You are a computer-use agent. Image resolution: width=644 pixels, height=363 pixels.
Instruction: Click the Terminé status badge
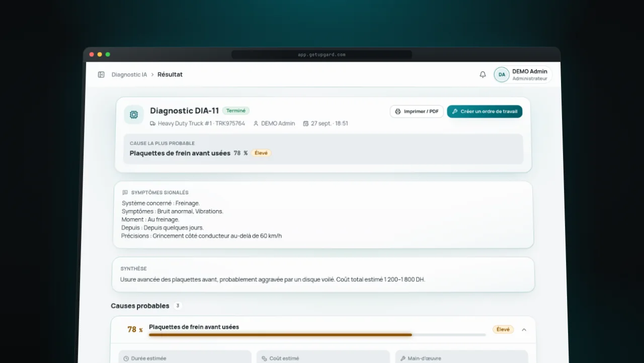pos(236,111)
